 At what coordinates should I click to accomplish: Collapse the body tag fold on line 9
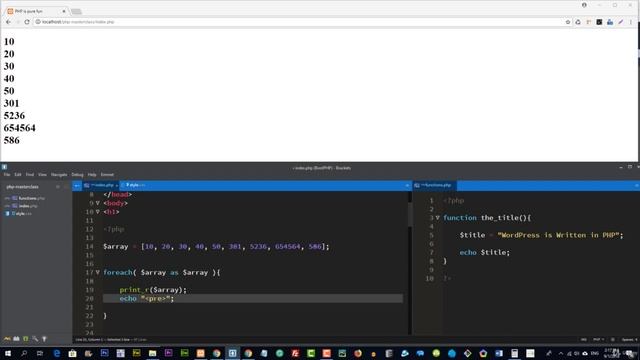(98, 203)
